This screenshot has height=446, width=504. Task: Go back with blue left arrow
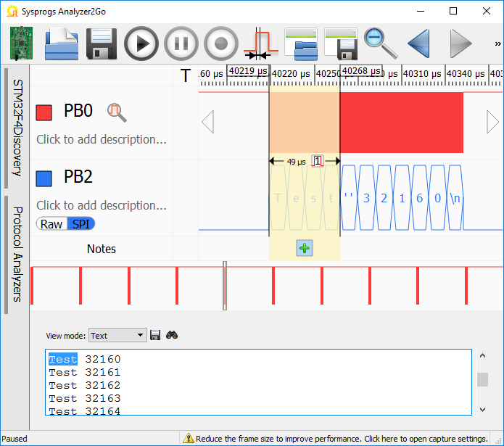419,44
